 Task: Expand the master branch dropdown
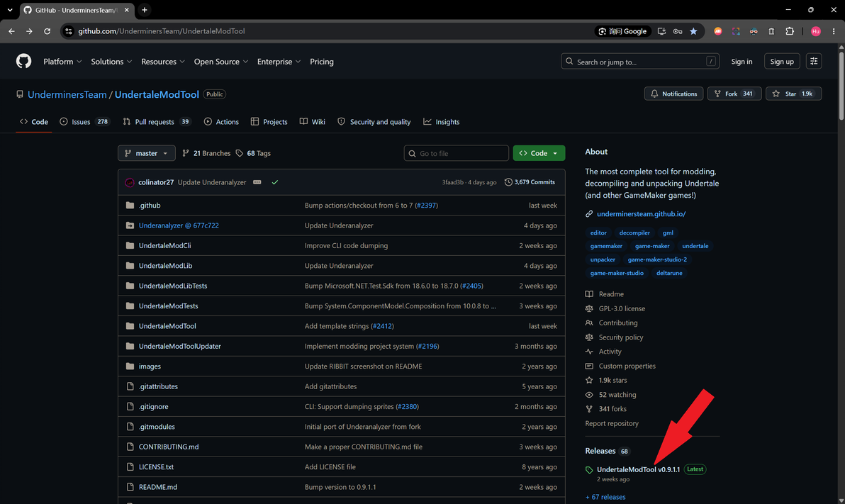point(147,153)
